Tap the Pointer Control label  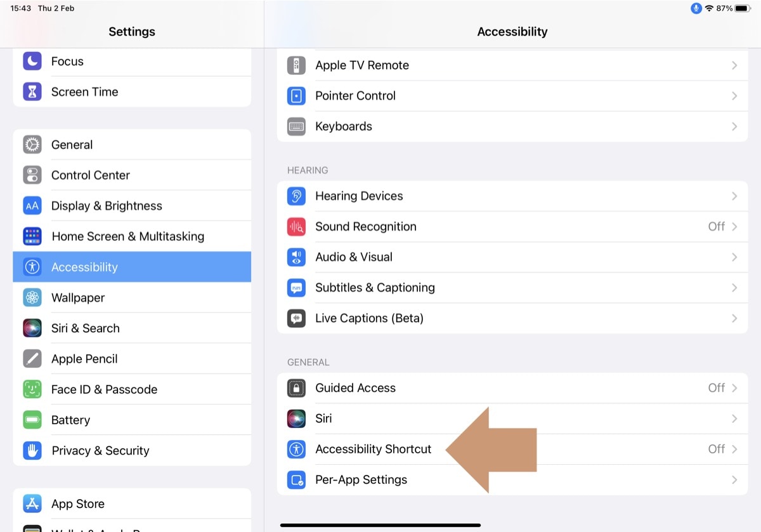pos(356,96)
